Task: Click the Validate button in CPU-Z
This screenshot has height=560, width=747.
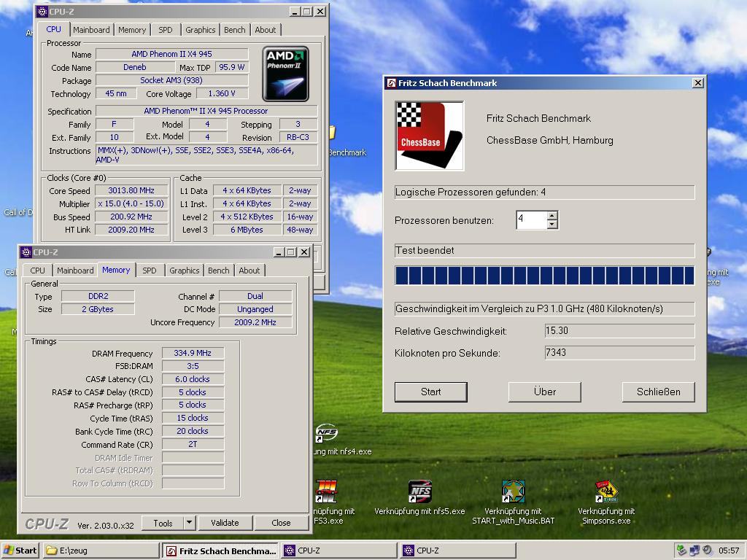Action: click(x=225, y=523)
